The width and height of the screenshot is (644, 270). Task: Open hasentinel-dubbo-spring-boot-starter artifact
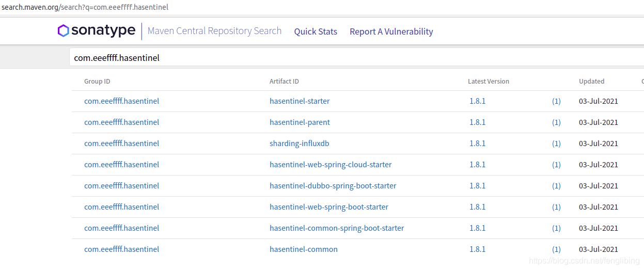click(x=333, y=186)
